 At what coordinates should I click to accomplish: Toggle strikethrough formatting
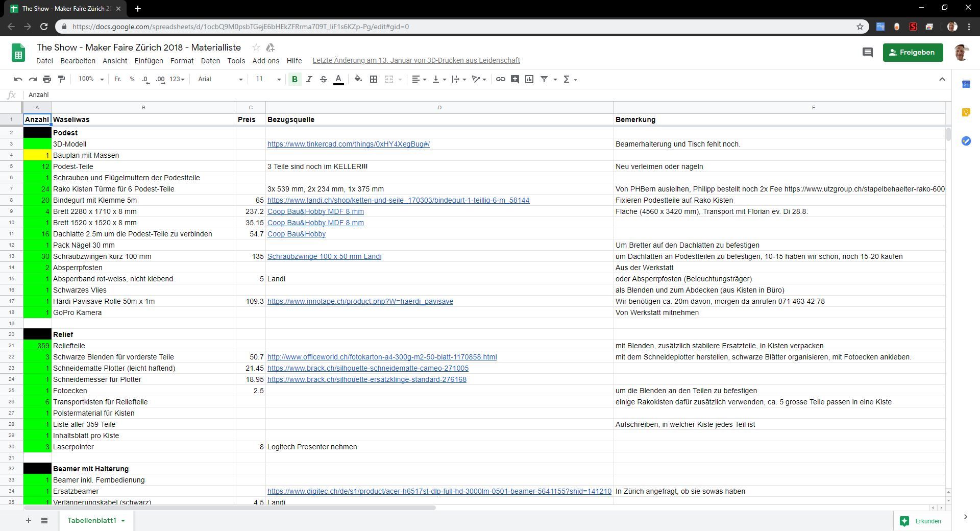(x=323, y=79)
